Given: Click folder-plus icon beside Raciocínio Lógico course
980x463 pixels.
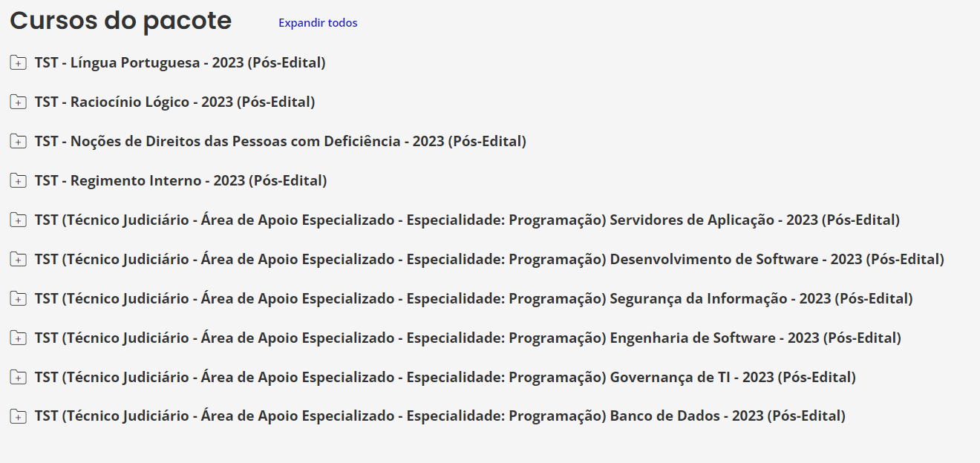Looking at the screenshot, I should [18, 102].
